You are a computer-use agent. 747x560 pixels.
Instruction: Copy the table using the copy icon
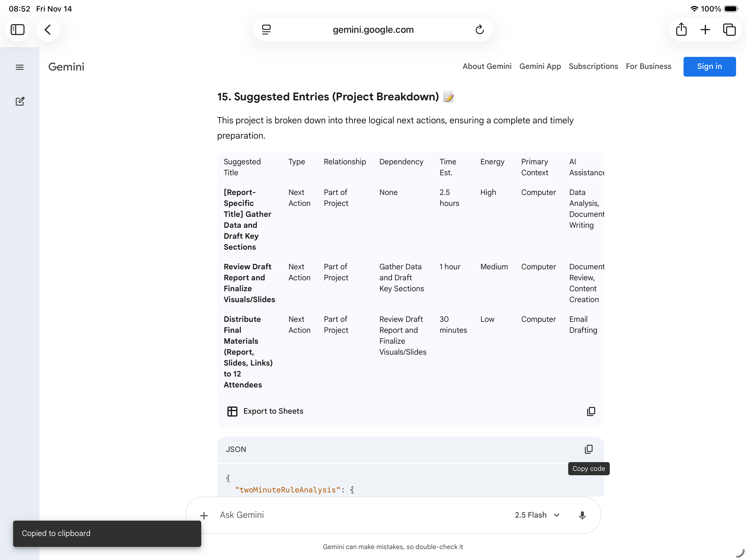(x=591, y=411)
